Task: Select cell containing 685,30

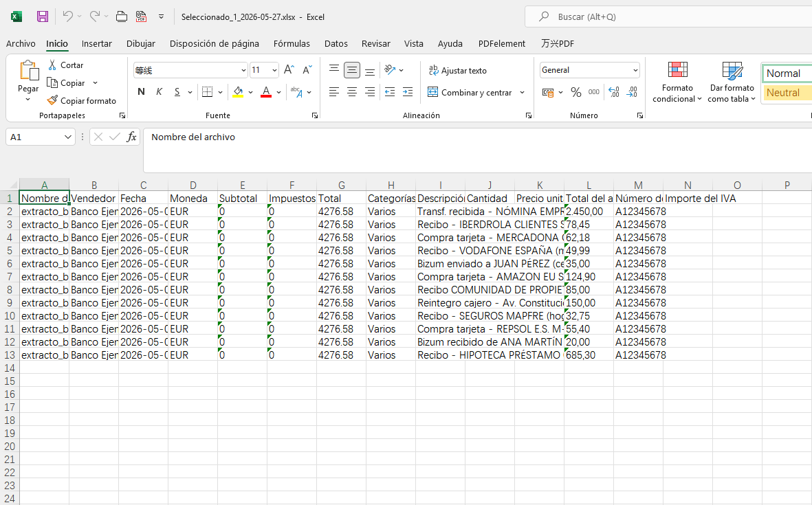Action: [589, 355]
